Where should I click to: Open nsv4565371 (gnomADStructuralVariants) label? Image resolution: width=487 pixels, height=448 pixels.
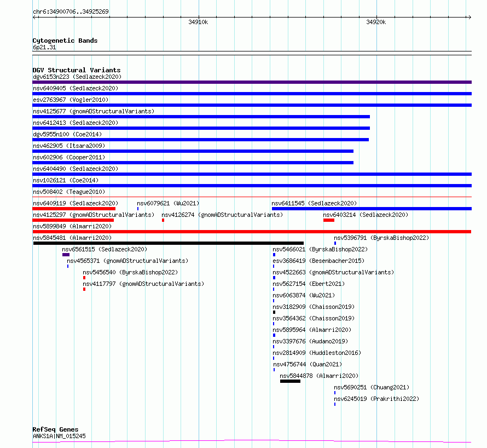pyautogui.click(x=127, y=261)
